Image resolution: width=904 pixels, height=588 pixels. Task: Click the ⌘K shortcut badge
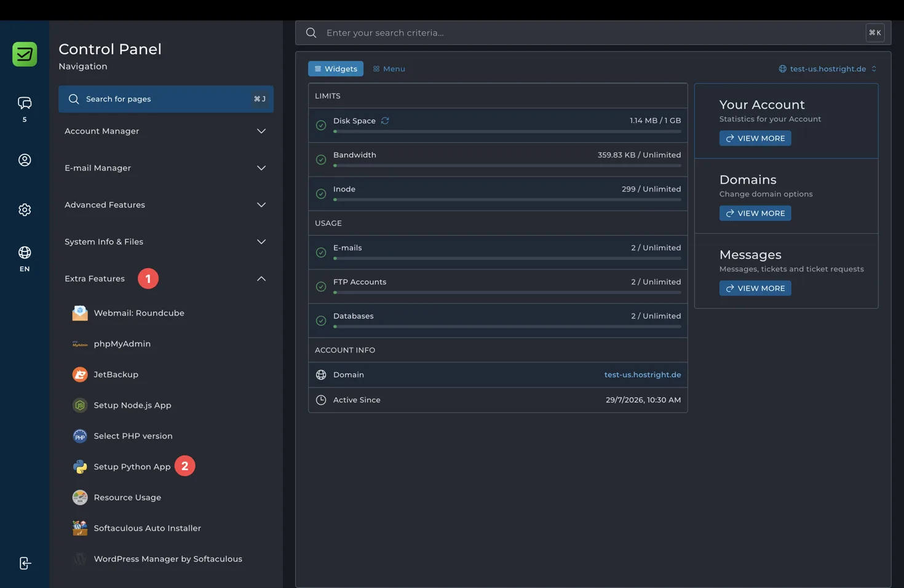point(875,33)
